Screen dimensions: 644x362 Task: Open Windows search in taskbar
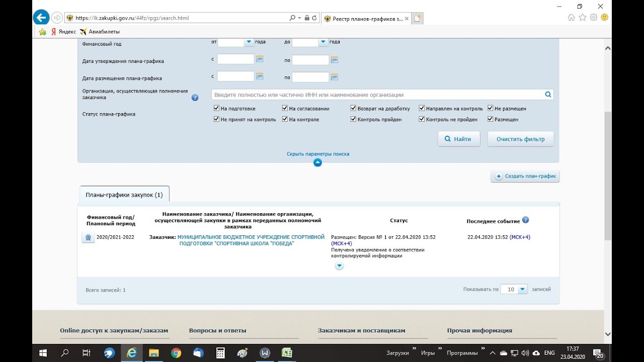64,353
